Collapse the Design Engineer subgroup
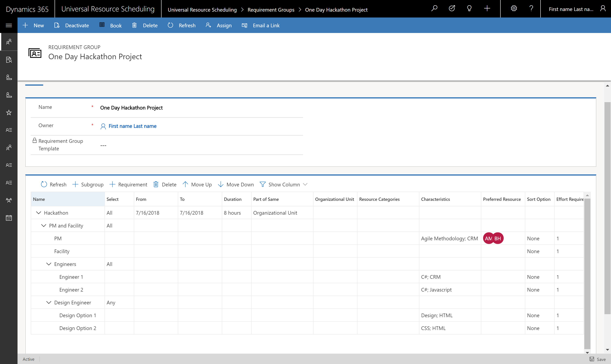 [49, 302]
